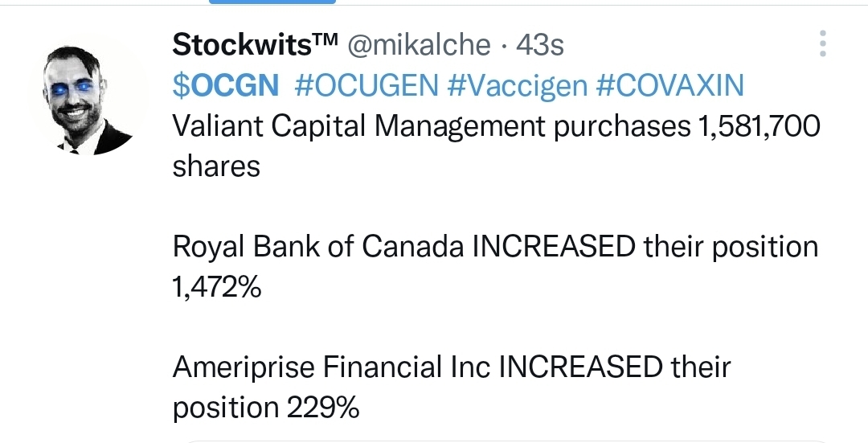View the #COVAXIN hashtag feed

[x=670, y=85]
